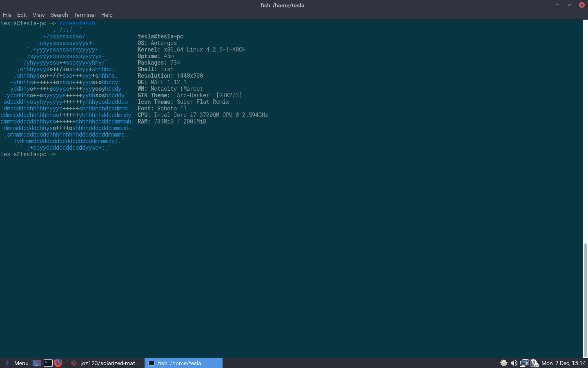Click the Kernel x86_64 Linux line

192,49
